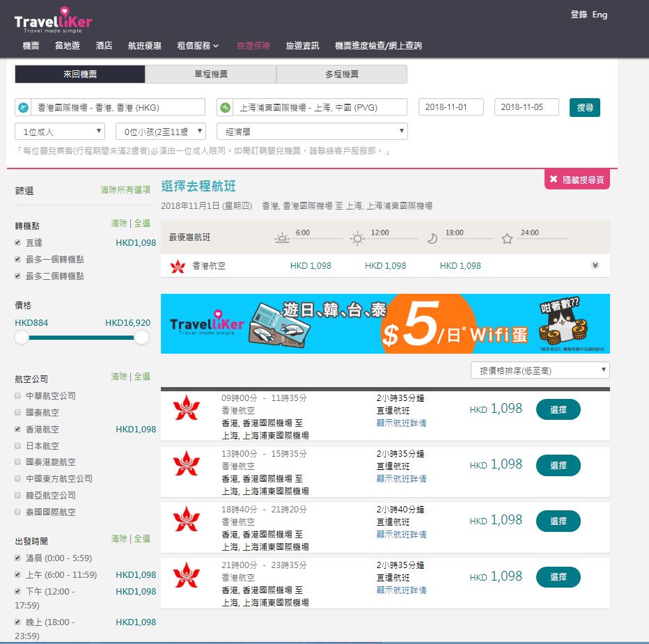Open 機票進度檢查/網上查詢 menu item
649x644 pixels.
pyautogui.click(x=378, y=45)
